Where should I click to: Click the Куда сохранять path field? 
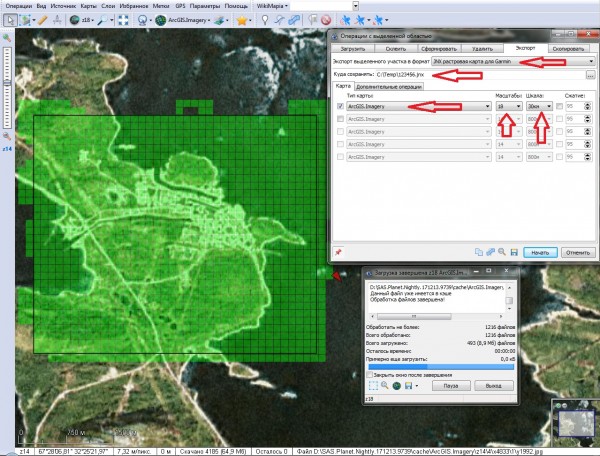click(x=479, y=75)
